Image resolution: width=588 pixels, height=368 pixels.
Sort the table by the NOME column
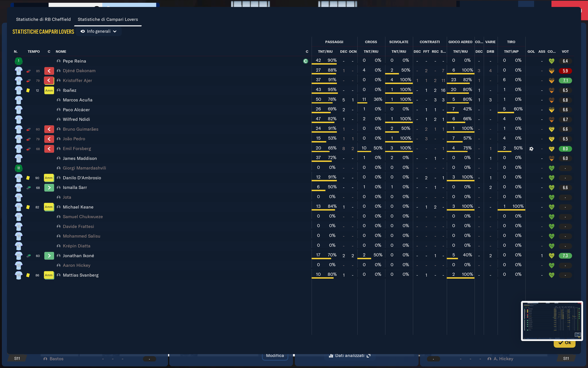[61, 52]
